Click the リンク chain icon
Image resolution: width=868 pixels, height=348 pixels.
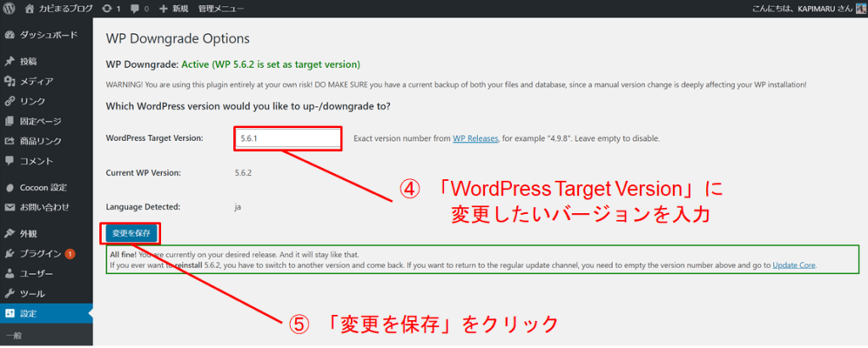[9, 101]
